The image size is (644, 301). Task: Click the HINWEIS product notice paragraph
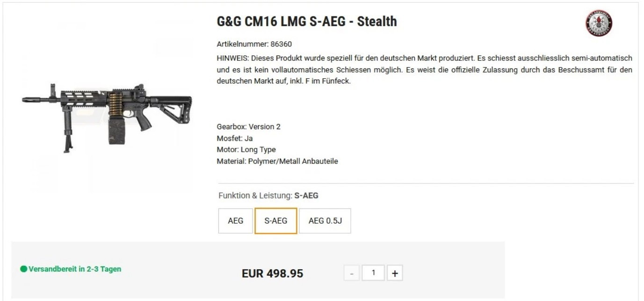click(x=424, y=69)
